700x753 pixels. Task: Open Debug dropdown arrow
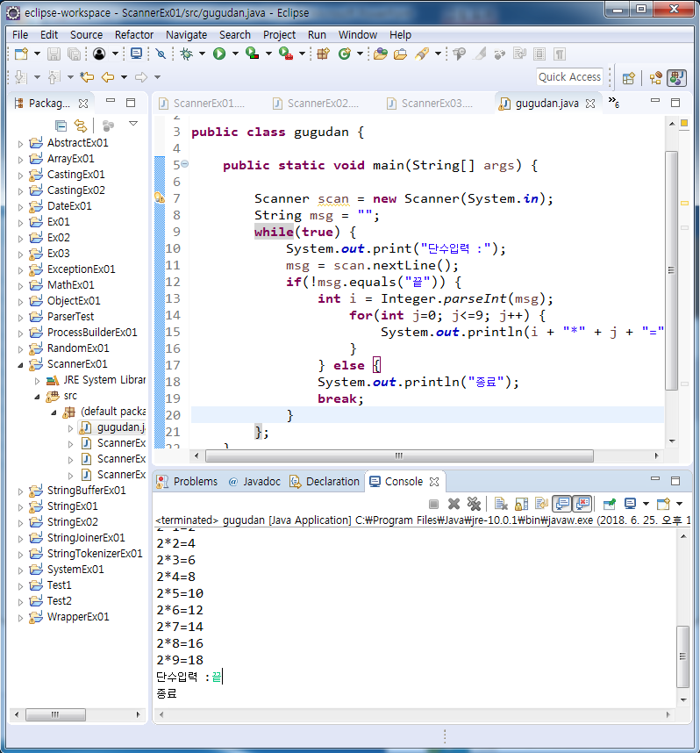tap(202, 54)
